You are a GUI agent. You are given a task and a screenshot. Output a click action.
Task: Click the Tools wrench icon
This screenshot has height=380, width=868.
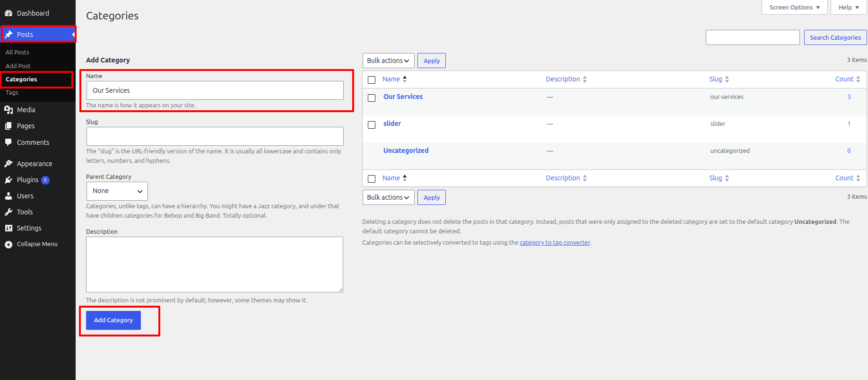pos(9,212)
